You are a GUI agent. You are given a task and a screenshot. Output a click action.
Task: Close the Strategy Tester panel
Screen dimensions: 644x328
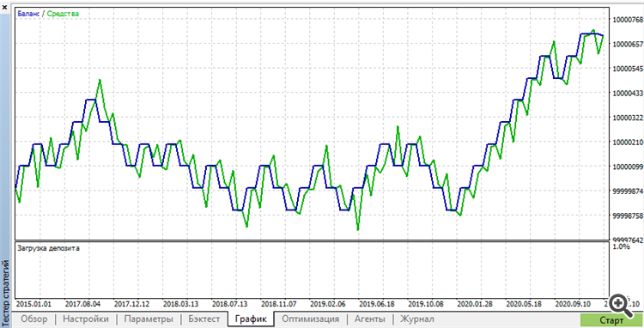tap(4, 5)
